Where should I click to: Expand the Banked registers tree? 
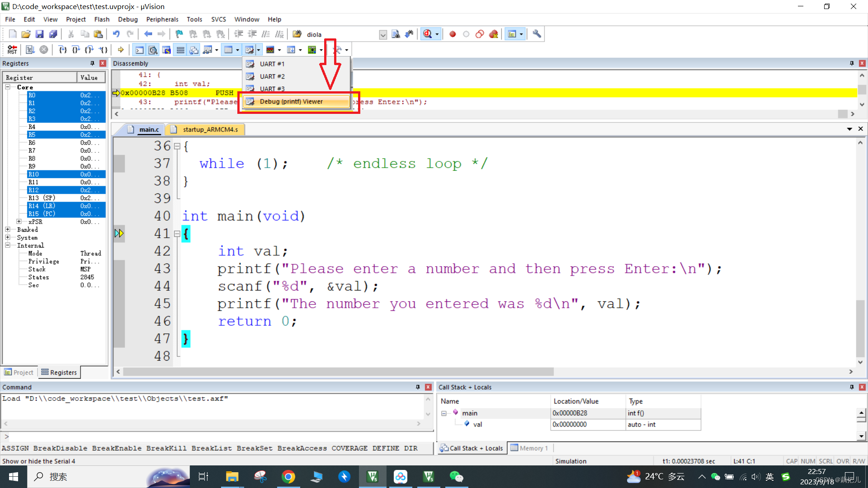click(8, 230)
